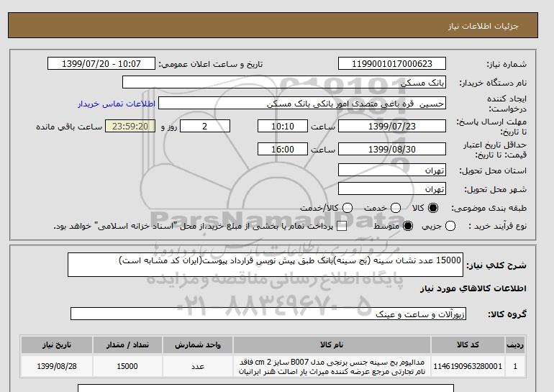This screenshot has height=392, width=554.
Task: Click the request creator field حسین قره باغی
Action: pos(302,103)
